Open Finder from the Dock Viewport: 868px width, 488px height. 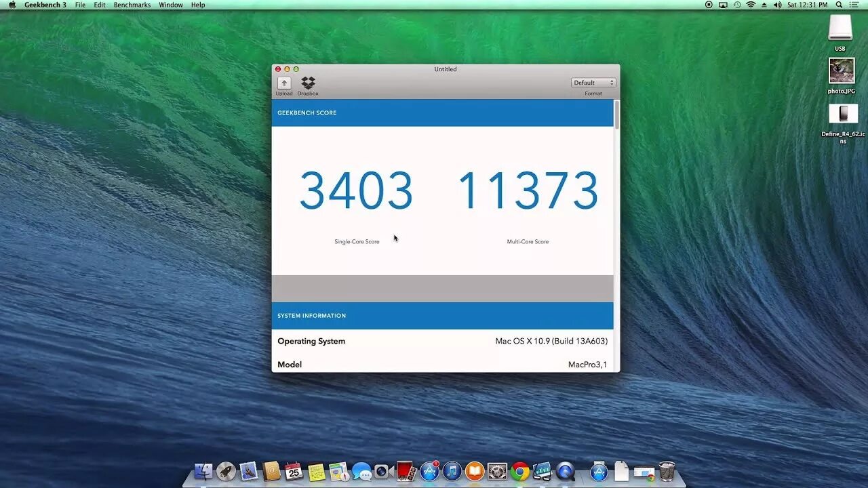pyautogui.click(x=203, y=471)
